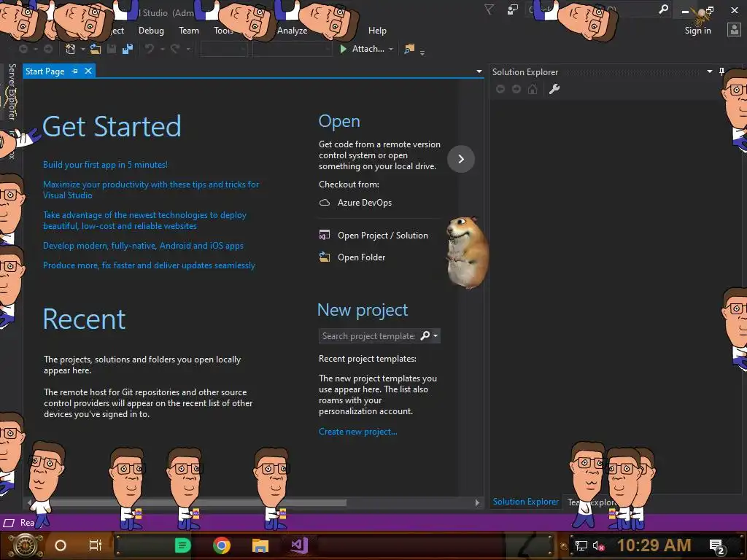747x560 pixels.
Task: Click the 10:29 AM taskbar clock
Action: pyautogui.click(x=654, y=545)
